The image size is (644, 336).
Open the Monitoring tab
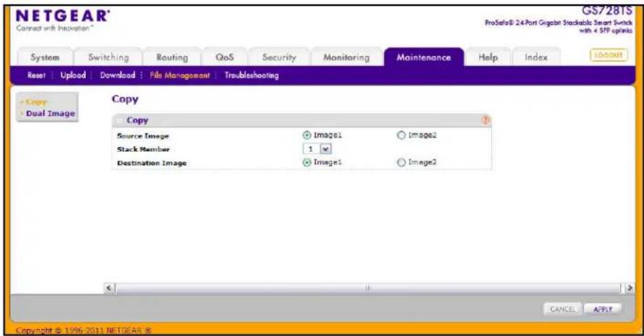[346, 57]
